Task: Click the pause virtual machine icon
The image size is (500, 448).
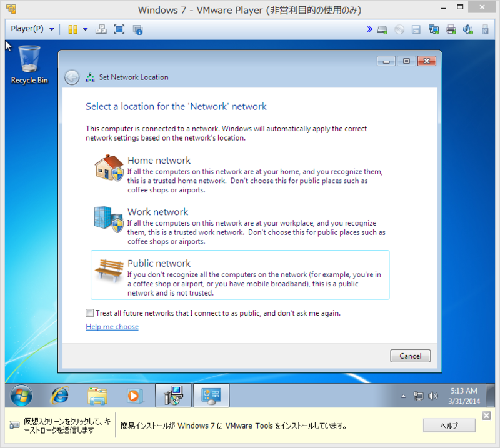Action: tap(72, 29)
